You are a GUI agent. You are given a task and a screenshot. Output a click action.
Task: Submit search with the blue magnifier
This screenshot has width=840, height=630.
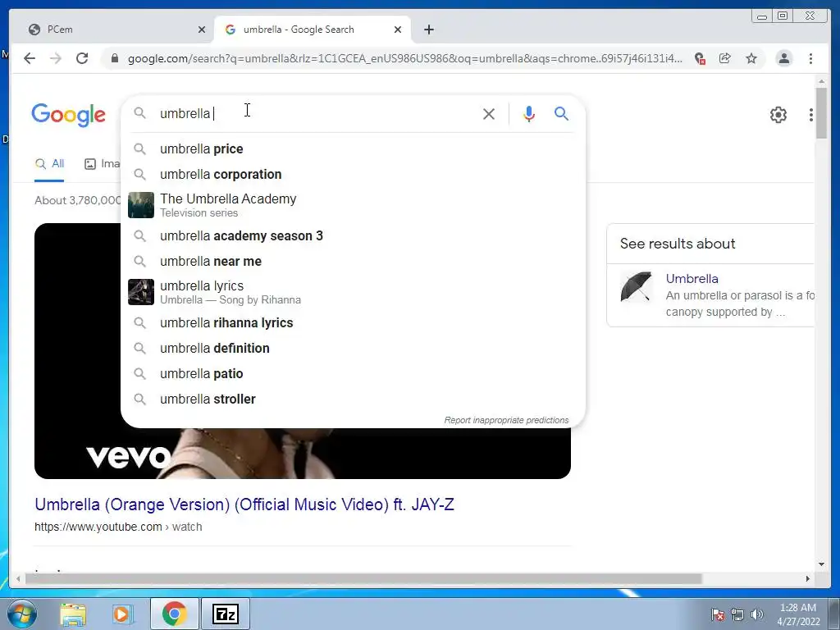coord(561,113)
